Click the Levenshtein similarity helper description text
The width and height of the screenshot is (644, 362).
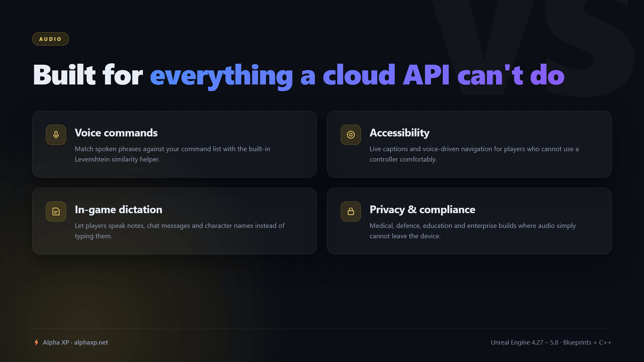(x=172, y=154)
